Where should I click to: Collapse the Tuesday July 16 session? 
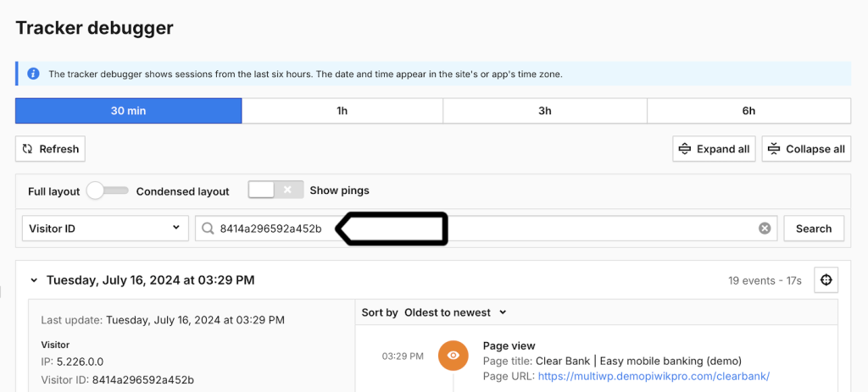click(34, 280)
